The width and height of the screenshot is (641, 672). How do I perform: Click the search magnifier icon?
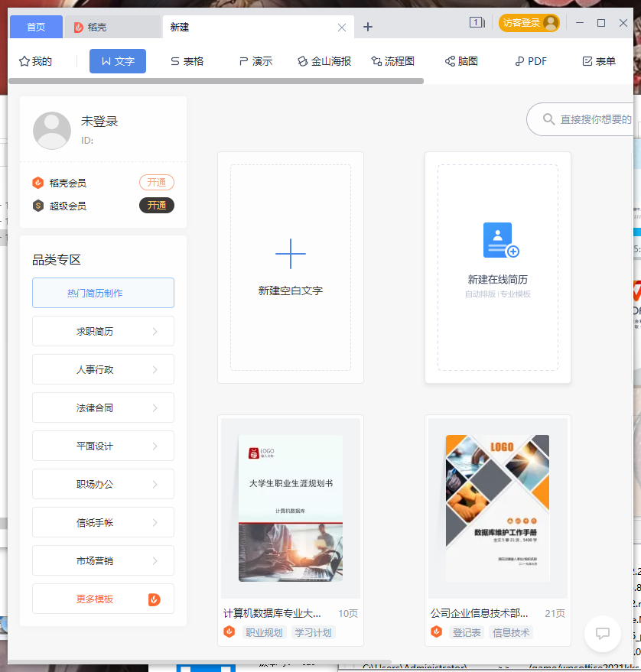pyautogui.click(x=548, y=119)
